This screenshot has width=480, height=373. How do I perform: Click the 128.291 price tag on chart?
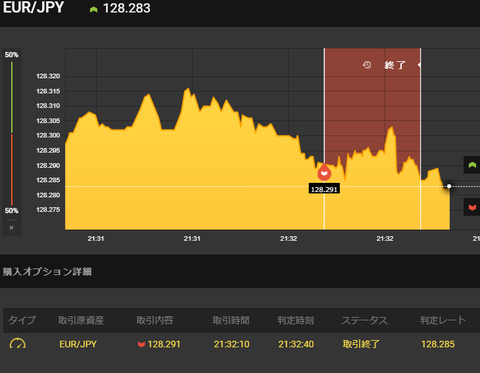324,189
